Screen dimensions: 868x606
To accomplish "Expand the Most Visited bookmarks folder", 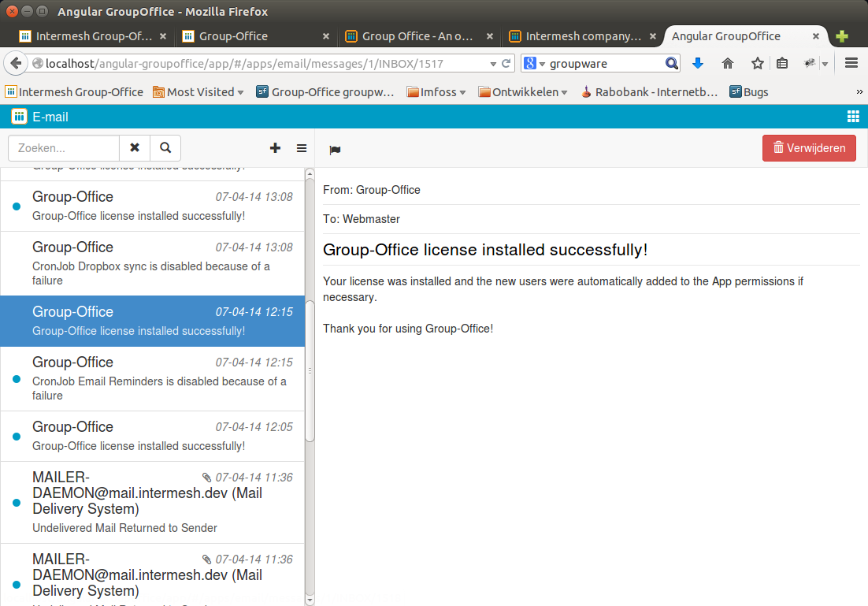I will [x=198, y=92].
